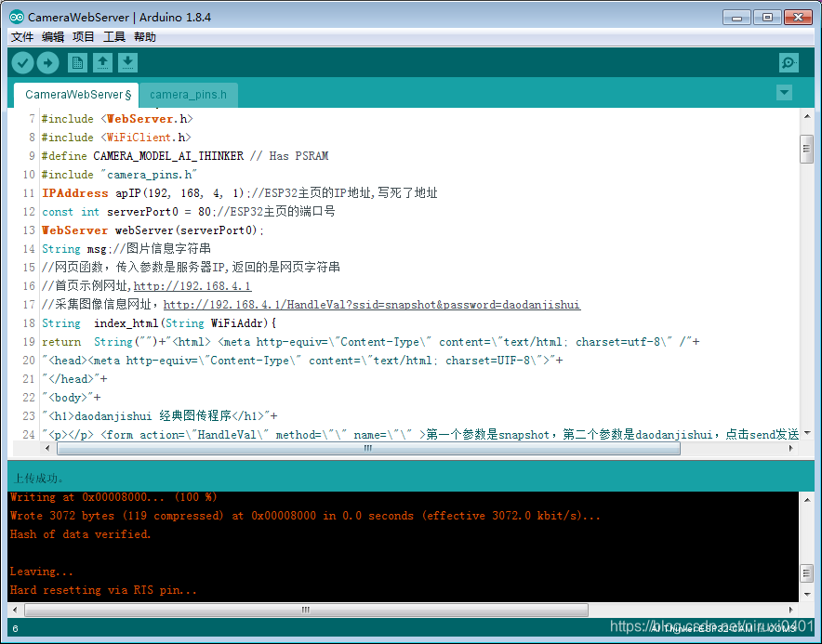The height and width of the screenshot is (644, 822).
Task: Click the HandleVal snapshot URL on line 17
Action: point(372,305)
